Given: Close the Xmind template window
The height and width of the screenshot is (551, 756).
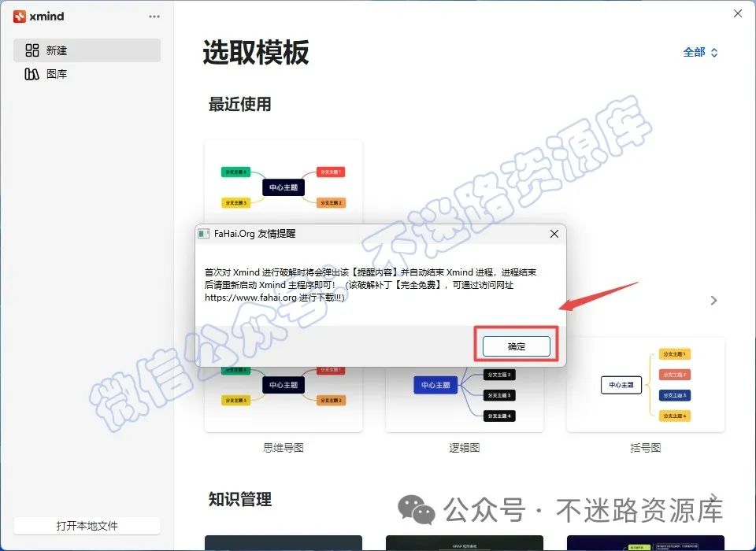Looking at the screenshot, I should click(x=738, y=13).
